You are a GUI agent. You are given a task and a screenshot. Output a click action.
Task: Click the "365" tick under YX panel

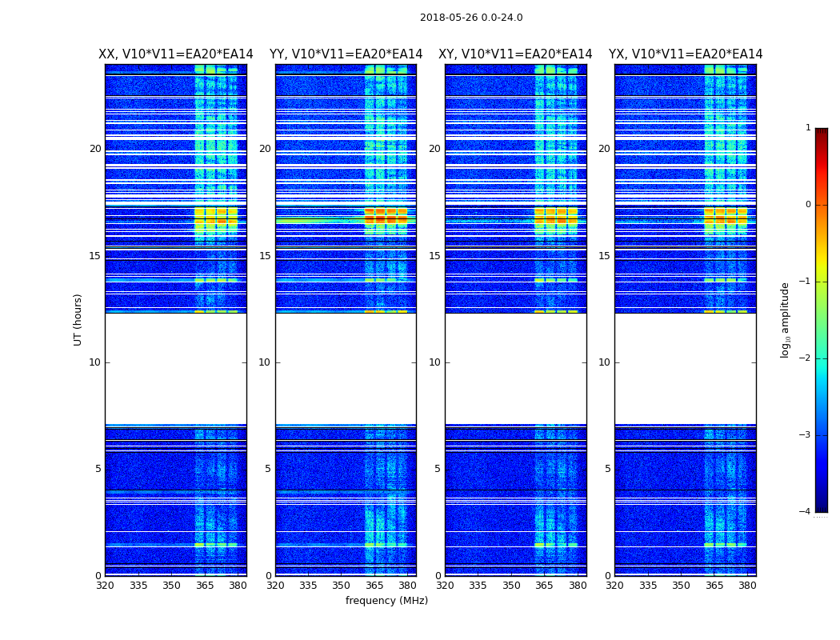pyautogui.click(x=714, y=586)
